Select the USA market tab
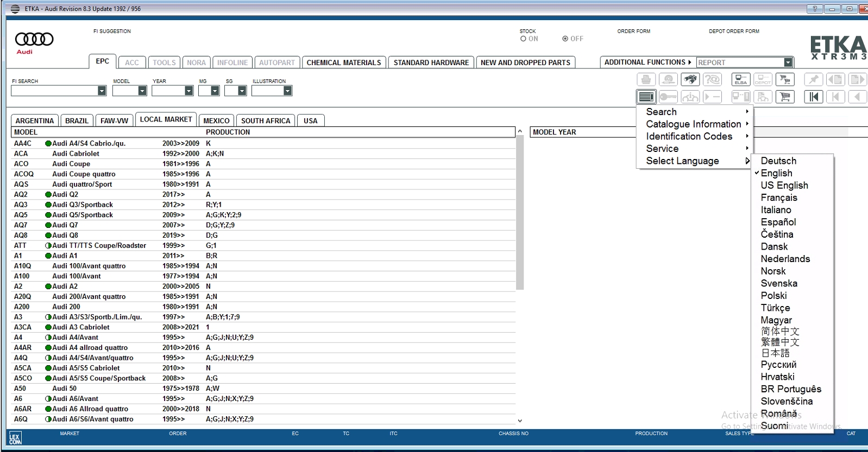 [x=311, y=120]
